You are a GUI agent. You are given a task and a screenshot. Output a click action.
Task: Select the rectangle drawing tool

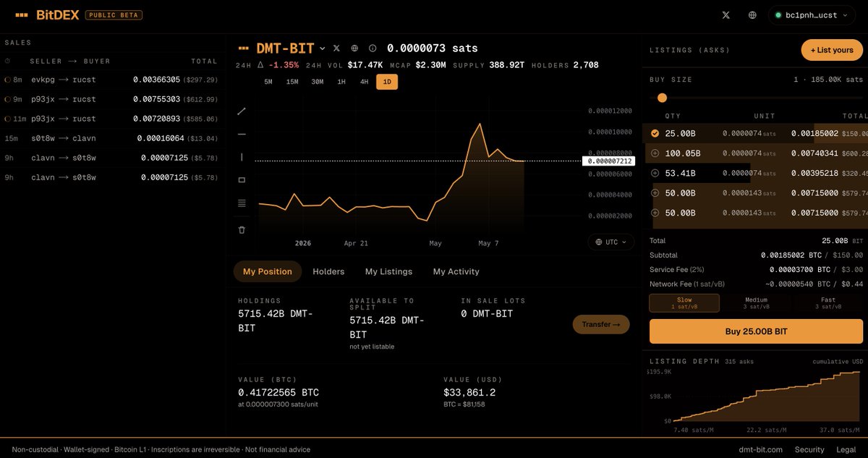pyautogui.click(x=242, y=180)
